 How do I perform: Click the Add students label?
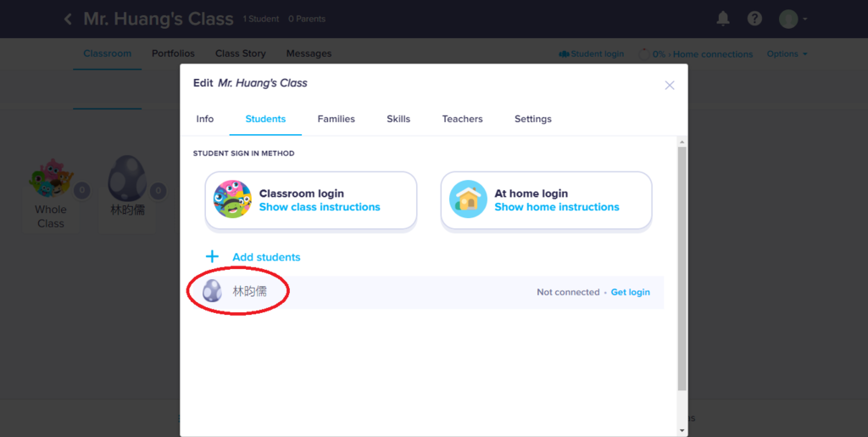266,257
